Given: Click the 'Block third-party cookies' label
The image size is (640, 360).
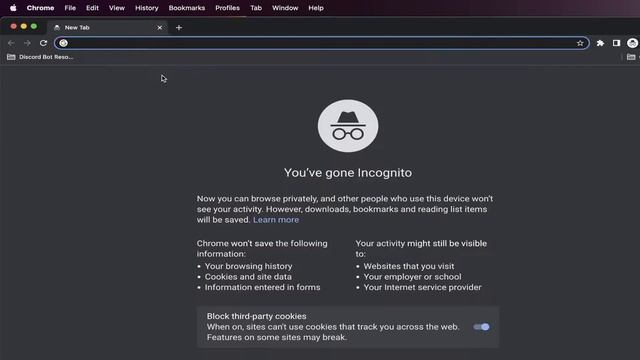Looking at the screenshot, I should click(x=256, y=316).
